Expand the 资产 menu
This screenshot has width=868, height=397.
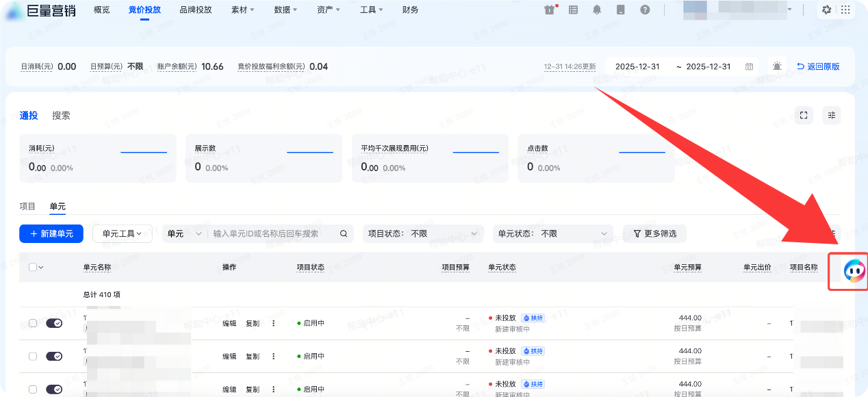pos(329,10)
